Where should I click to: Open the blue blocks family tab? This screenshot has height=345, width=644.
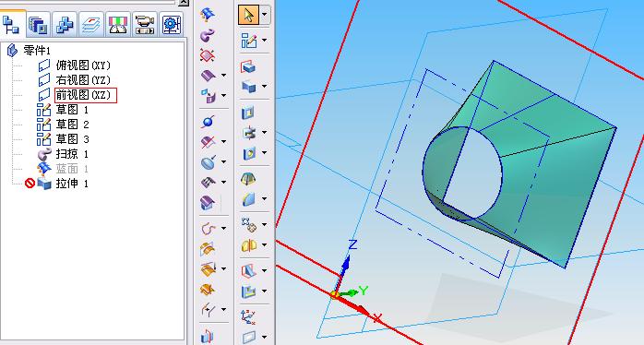(65, 25)
